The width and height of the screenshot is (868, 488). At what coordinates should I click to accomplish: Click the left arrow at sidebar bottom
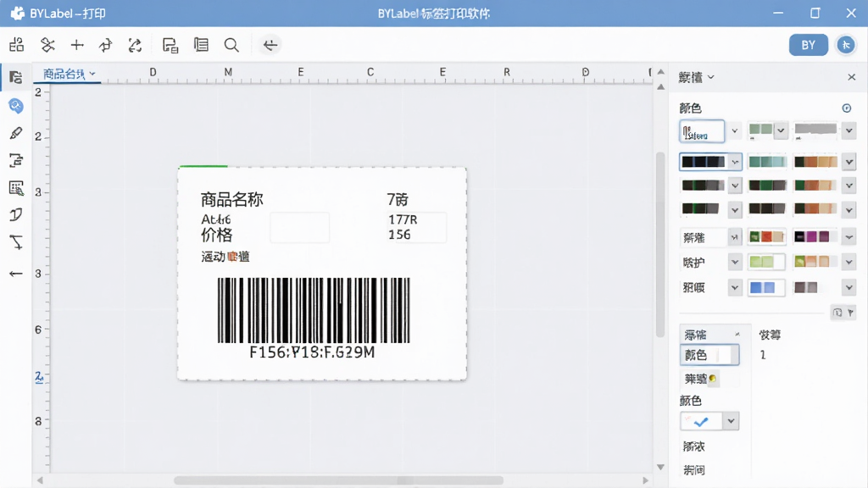(x=16, y=274)
